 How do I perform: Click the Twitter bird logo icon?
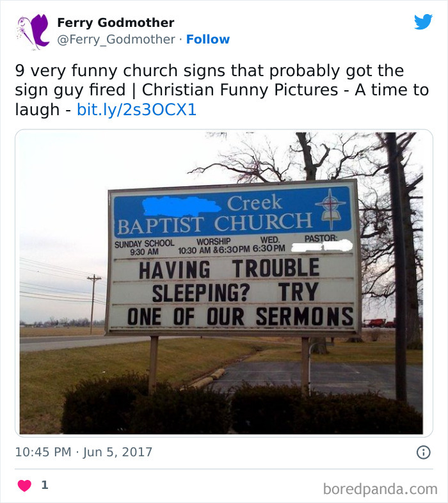click(423, 22)
